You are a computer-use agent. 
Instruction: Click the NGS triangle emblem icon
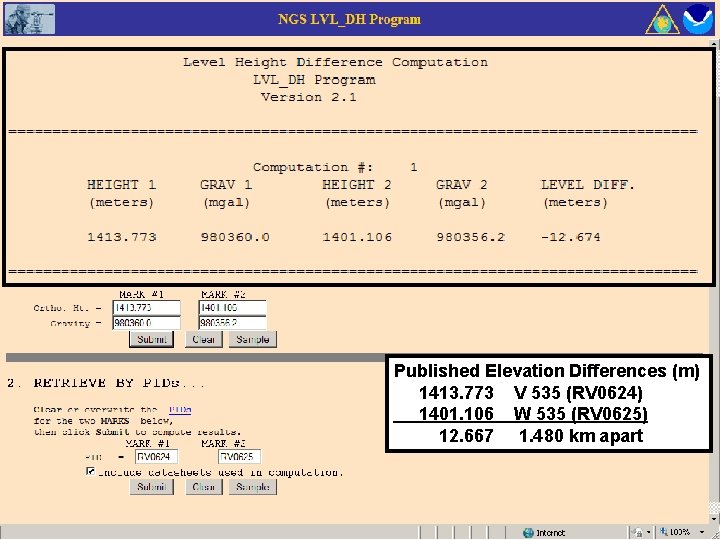pos(663,19)
